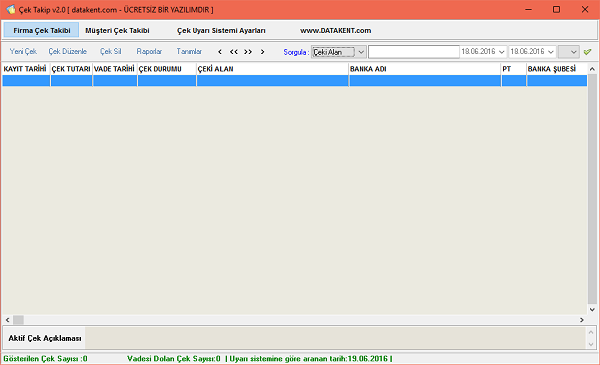Image resolution: width=600 pixels, height=365 pixels.
Task: Apply query with the green checkmark icon
Action: pyautogui.click(x=587, y=52)
